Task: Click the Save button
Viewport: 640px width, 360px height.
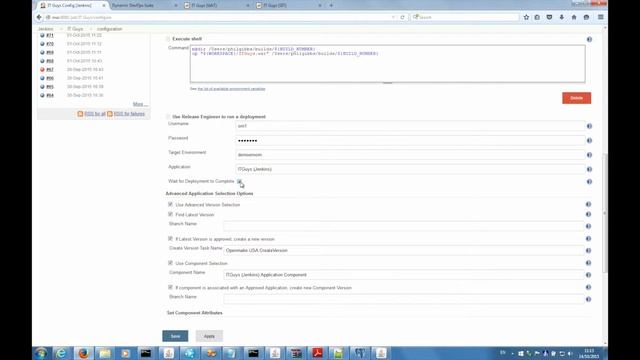Action: click(175, 336)
